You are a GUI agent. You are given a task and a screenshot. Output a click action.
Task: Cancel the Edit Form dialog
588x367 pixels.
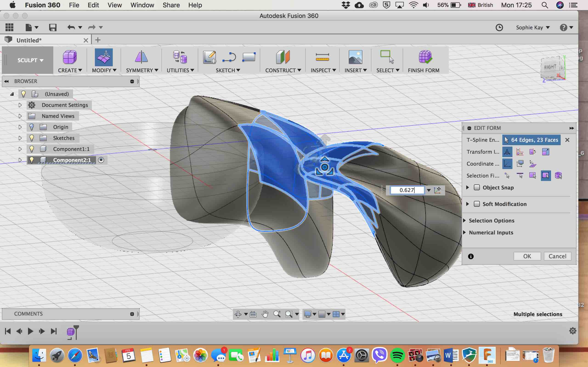coord(557,256)
